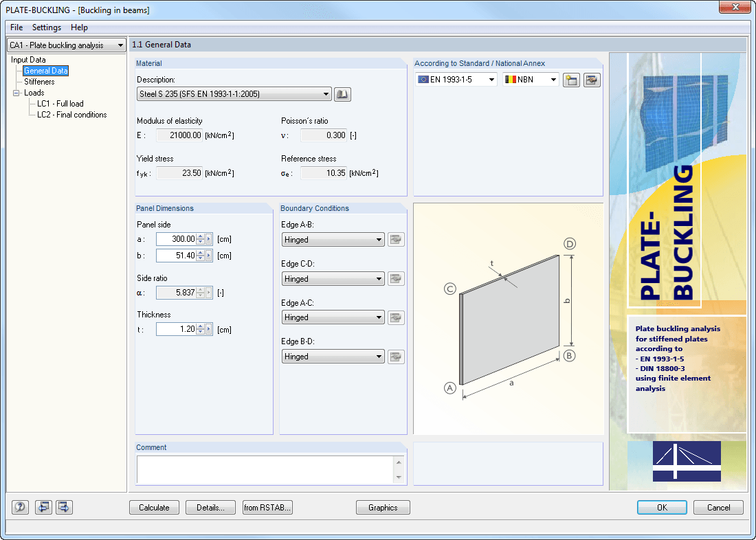Viewport: 756px width, 540px height.
Task: Click the Cancel button
Action: tap(718, 507)
